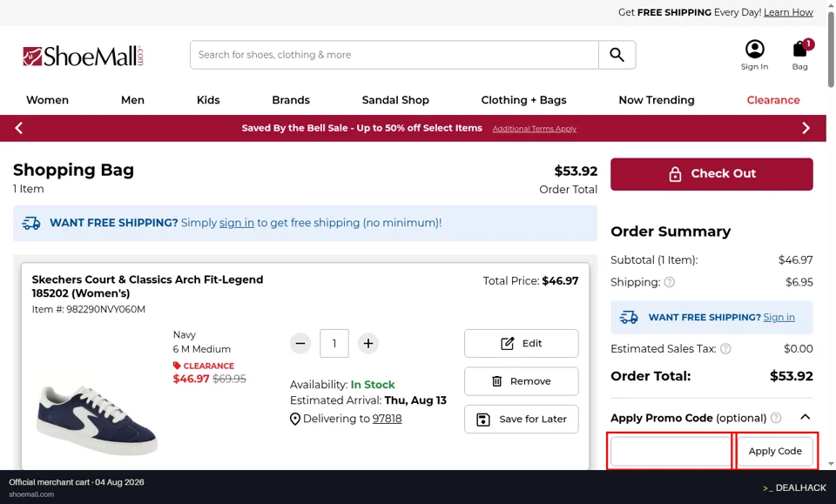
Task: Open the Brands menu
Action: tap(291, 100)
